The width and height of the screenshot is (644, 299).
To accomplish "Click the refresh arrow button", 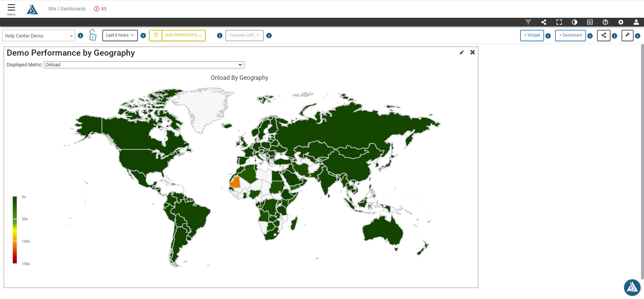I will tap(156, 35).
